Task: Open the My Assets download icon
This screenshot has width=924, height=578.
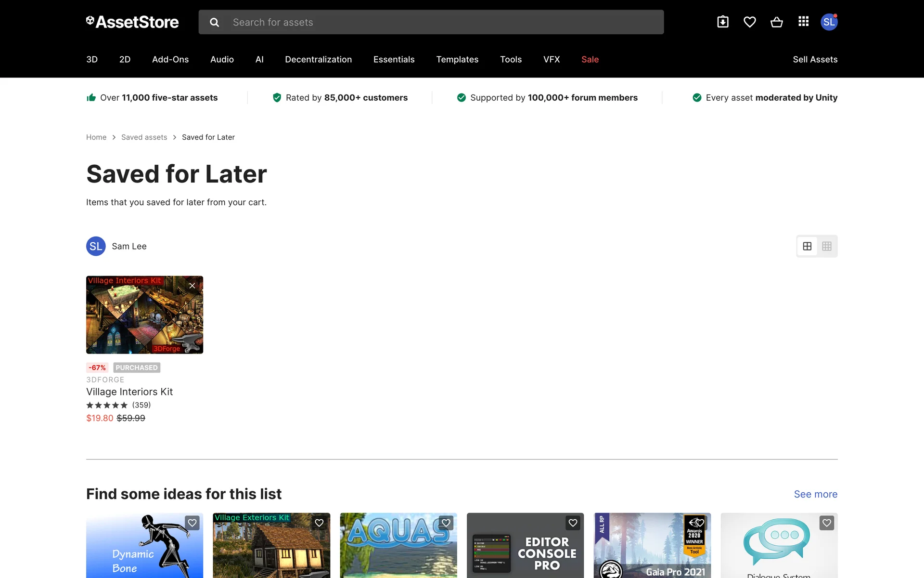Action: [x=722, y=22]
